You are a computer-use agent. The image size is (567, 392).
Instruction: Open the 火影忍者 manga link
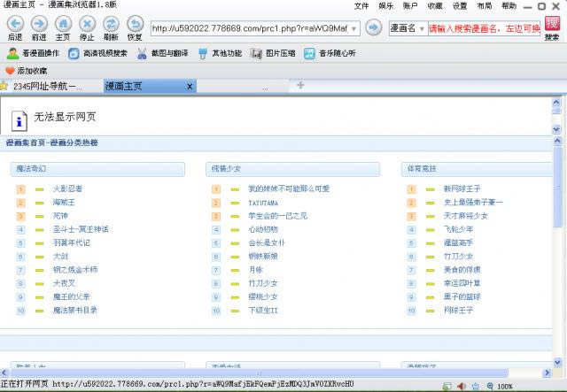coord(67,188)
